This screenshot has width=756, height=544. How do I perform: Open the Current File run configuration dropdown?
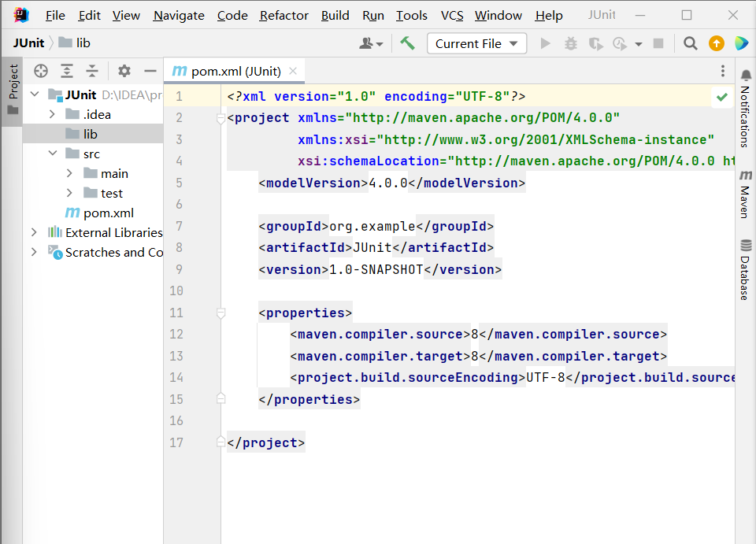(476, 43)
